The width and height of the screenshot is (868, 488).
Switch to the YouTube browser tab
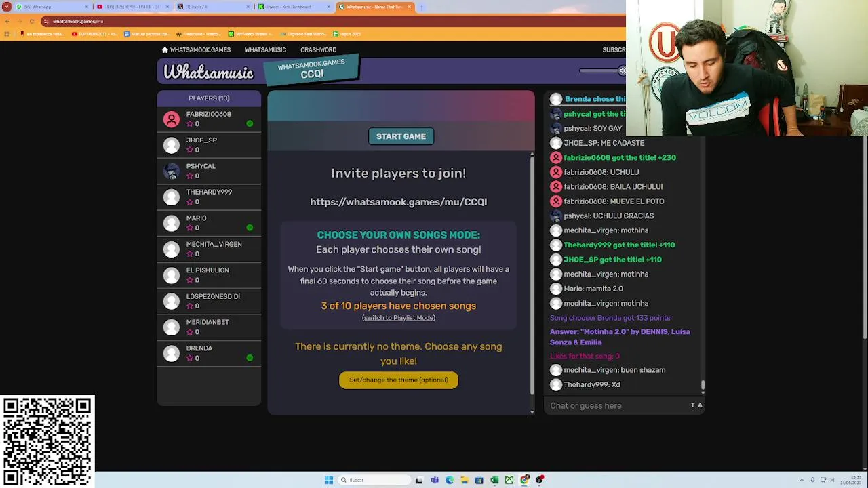pyautogui.click(x=132, y=7)
